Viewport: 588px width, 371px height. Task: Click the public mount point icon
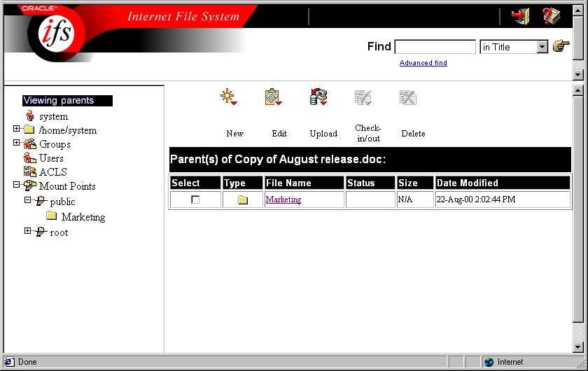point(41,201)
